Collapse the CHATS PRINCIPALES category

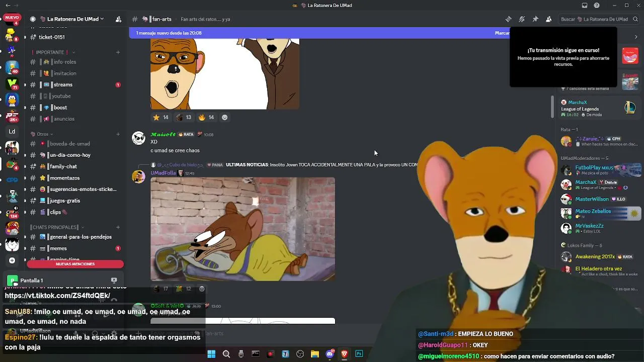[x=56, y=227]
